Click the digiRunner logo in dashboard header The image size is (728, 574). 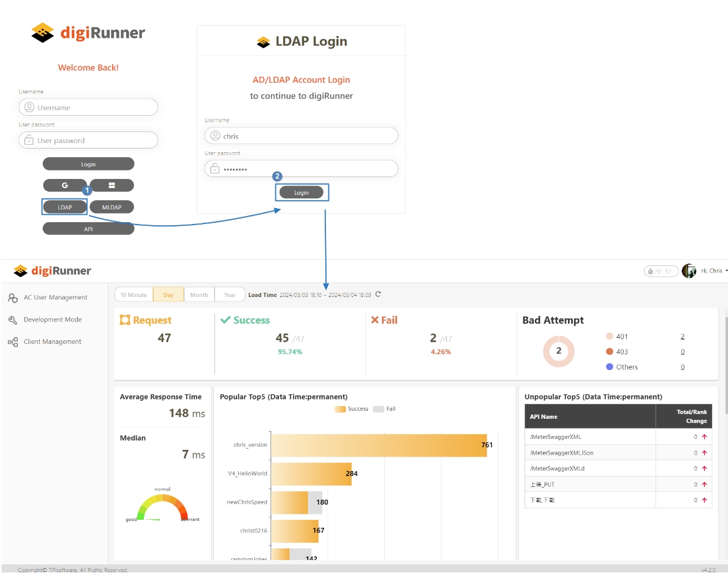tap(52, 271)
